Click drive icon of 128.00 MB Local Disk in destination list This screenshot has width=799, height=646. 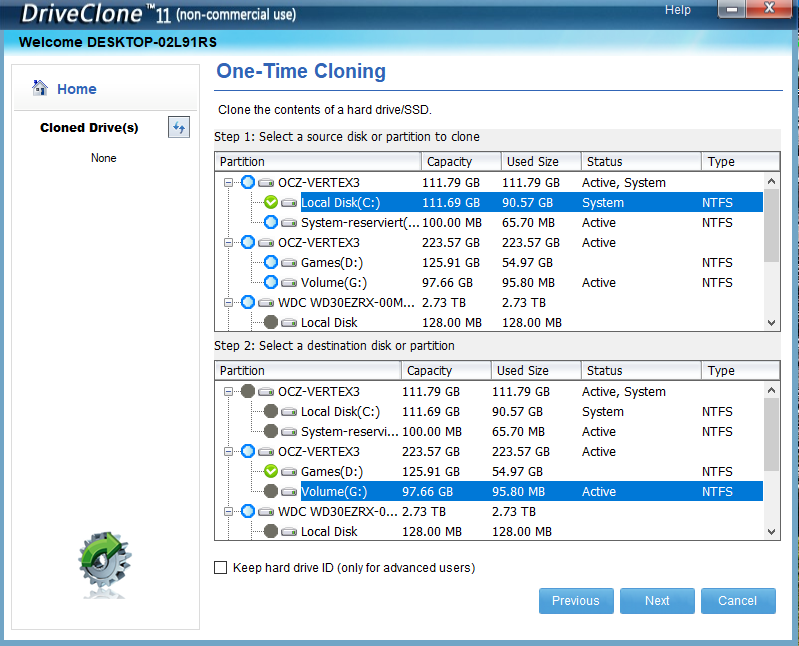[x=289, y=531]
